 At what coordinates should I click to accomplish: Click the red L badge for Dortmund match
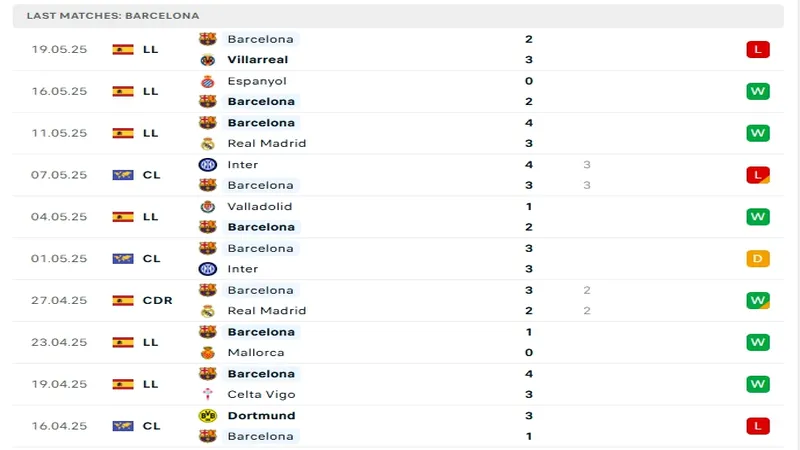tap(757, 426)
